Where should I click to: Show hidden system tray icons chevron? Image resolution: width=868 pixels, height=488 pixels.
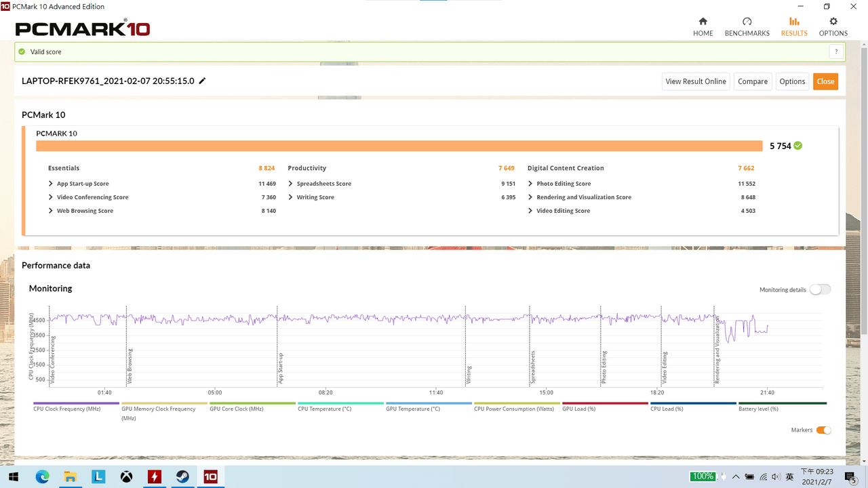736,476
